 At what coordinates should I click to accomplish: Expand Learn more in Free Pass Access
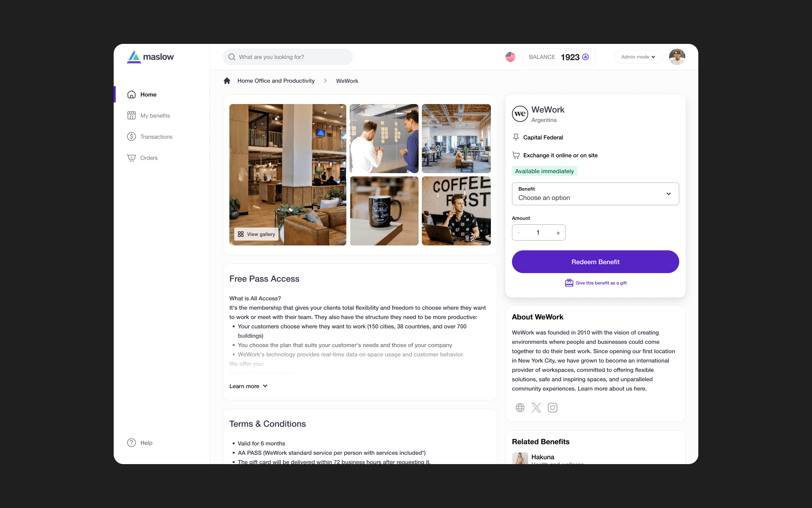click(248, 386)
